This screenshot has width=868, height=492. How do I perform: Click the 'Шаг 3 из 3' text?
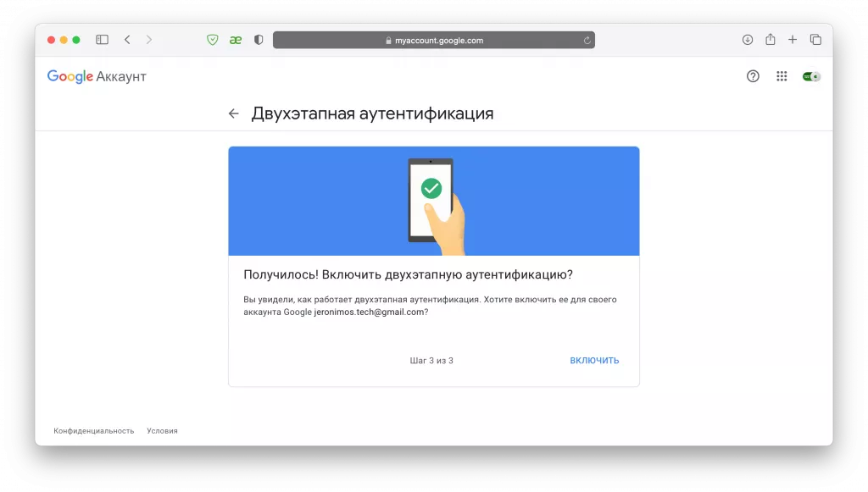click(x=431, y=361)
